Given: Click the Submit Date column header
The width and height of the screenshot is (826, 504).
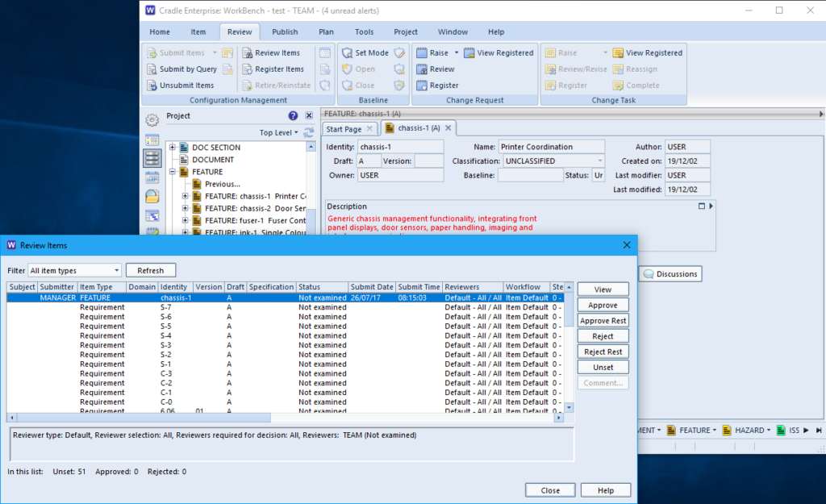Looking at the screenshot, I should [x=372, y=287].
